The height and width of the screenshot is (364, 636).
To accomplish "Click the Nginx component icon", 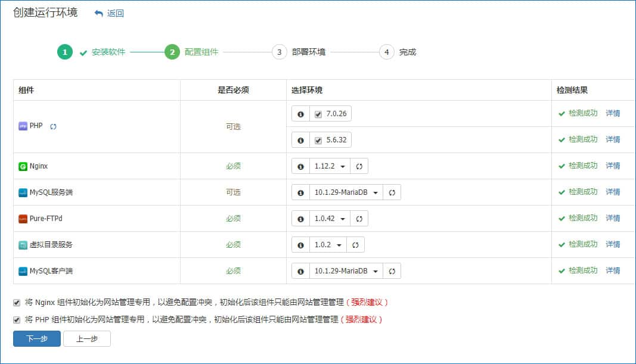I will (23, 166).
